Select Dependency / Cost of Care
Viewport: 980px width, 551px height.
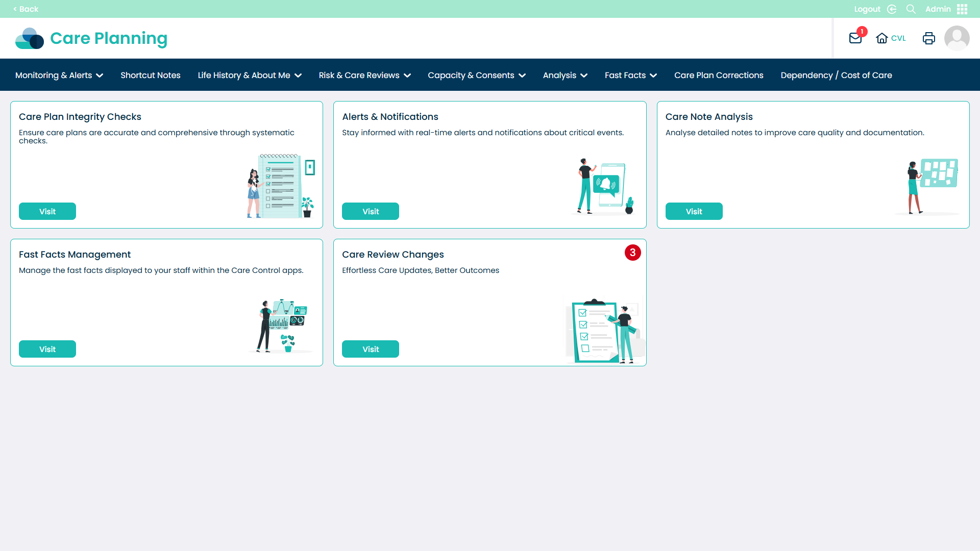click(836, 75)
